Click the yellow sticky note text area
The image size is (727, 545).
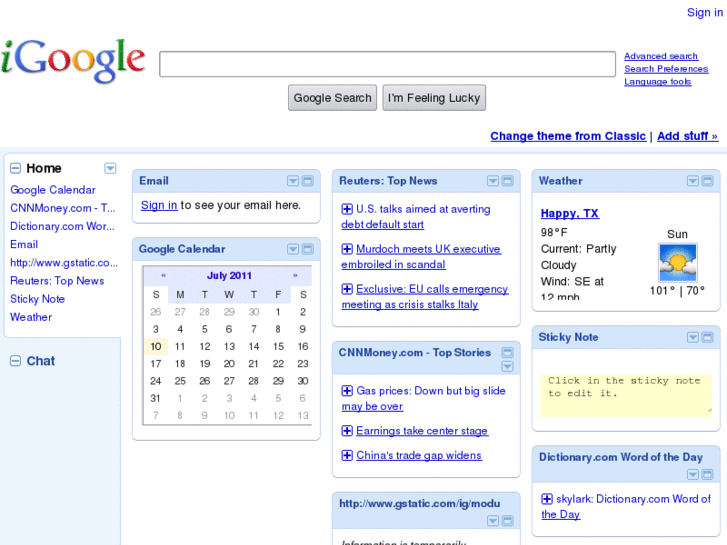(x=626, y=396)
